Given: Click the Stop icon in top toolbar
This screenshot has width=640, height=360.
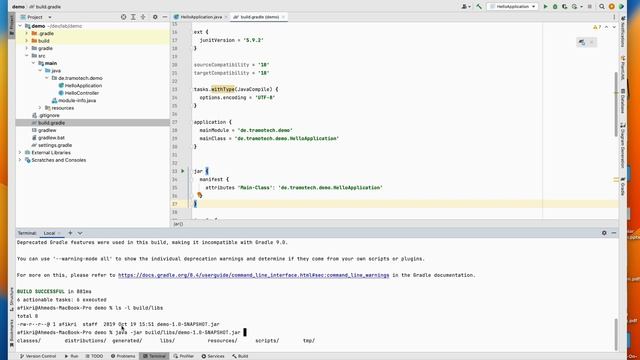Looking at the screenshot, I should (x=589, y=7).
